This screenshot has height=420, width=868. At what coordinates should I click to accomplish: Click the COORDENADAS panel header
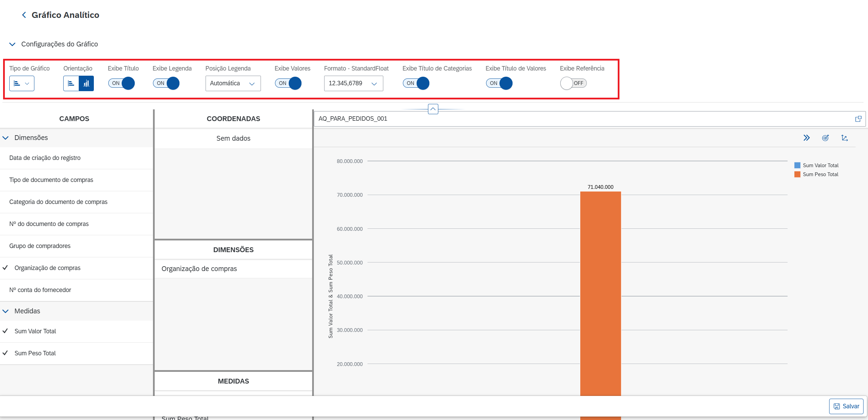click(x=233, y=119)
